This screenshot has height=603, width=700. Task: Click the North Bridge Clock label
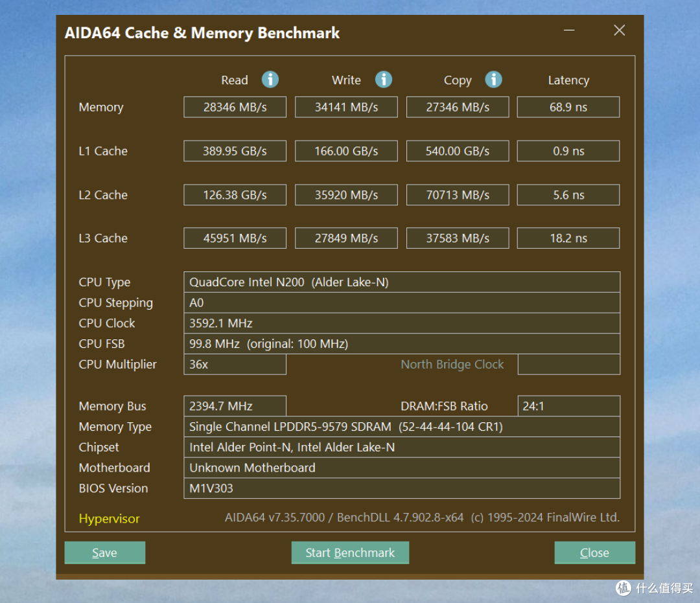pyautogui.click(x=452, y=365)
